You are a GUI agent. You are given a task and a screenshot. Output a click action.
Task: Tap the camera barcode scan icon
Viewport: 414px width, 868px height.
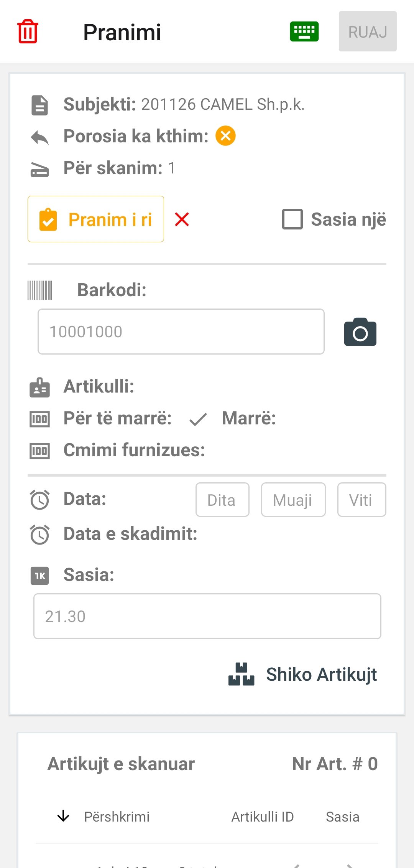pyautogui.click(x=360, y=332)
